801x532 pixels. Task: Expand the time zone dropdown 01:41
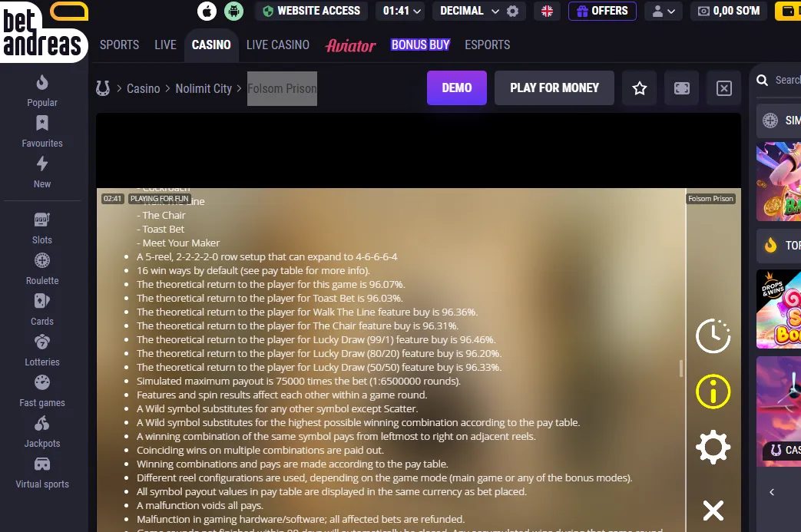click(x=402, y=11)
